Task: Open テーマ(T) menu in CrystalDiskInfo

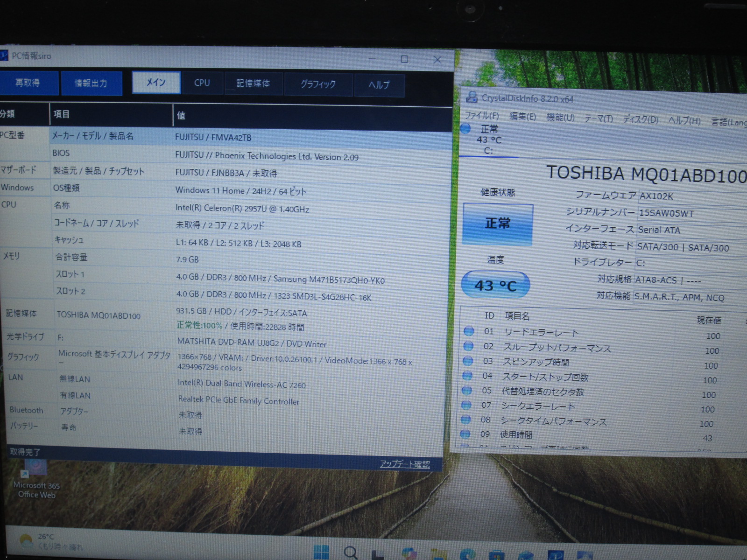Action: (599, 119)
